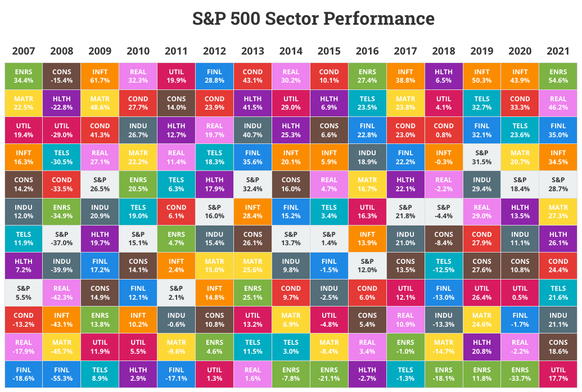Click the COND 43.1% red cell
The height and width of the screenshot is (392, 582).
click(x=252, y=76)
